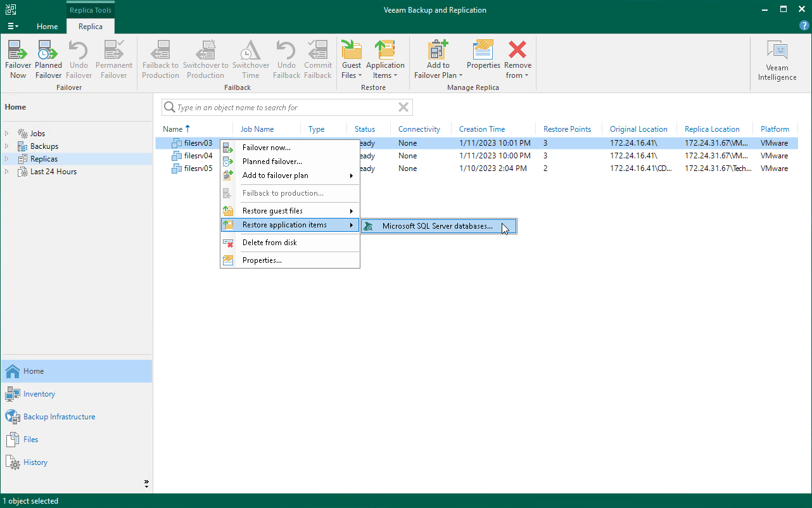This screenshot has width=812, height=508.
Task: Click the Failover Now icon
Action: point(18,57)
